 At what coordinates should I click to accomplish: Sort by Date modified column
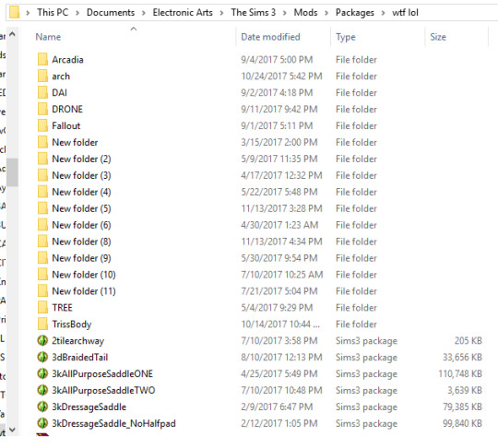(x=270, y=37)
